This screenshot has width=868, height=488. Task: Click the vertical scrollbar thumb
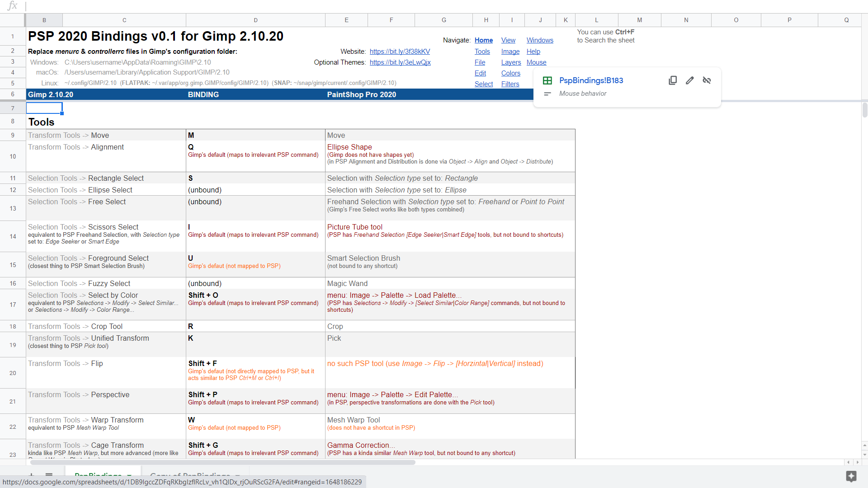[x=864, y=110]
